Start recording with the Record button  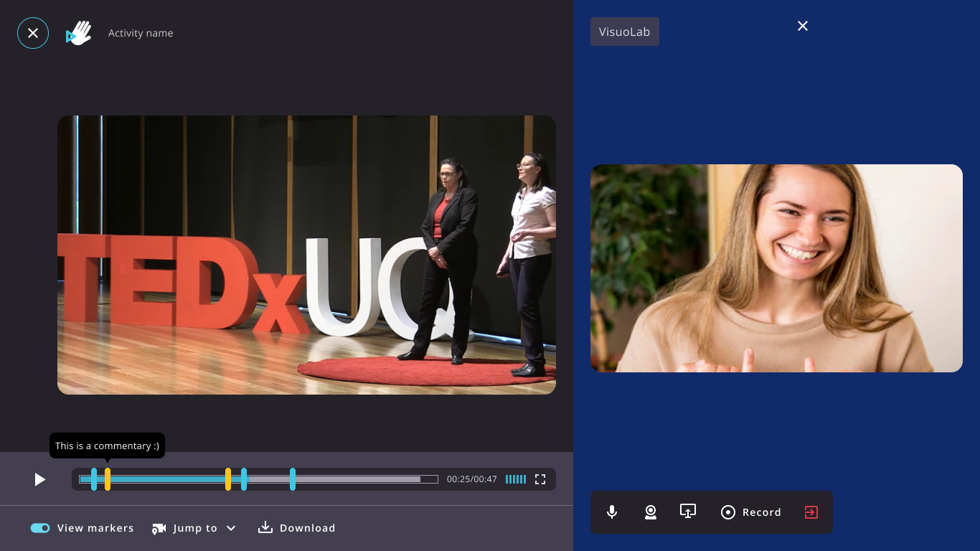751,512
